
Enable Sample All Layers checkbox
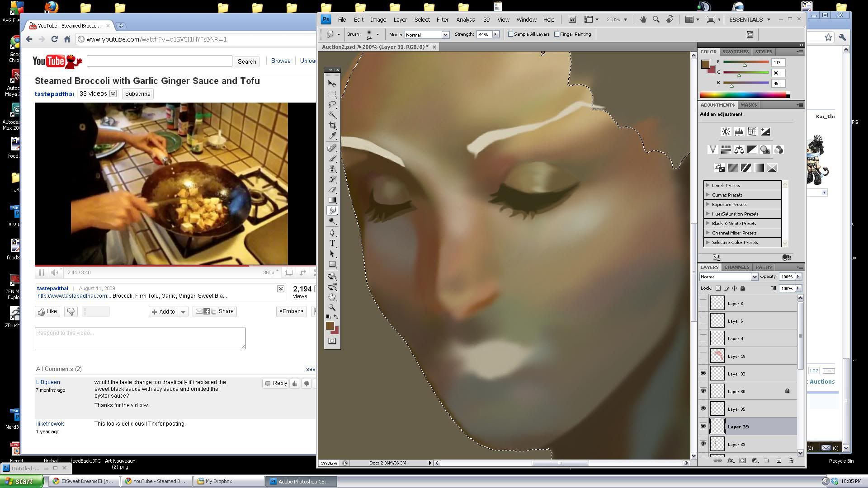point(511,34)
